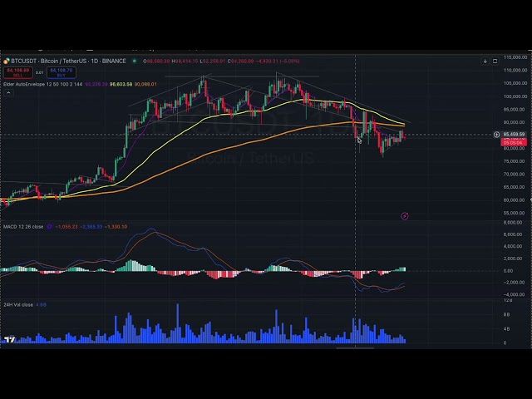This screenshot has height=399, width=532.
Task: Click the 8,000.00 MACD axis label
Action: [513, 223]
